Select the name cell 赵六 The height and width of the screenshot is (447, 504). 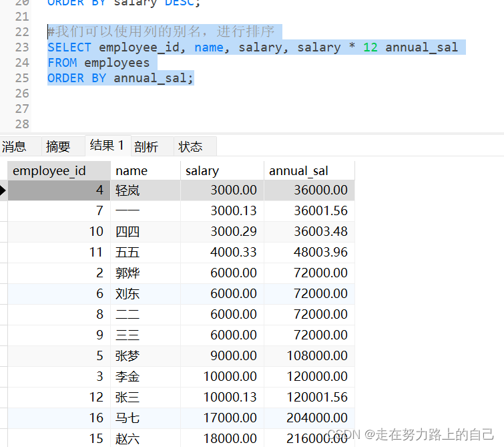(x=146, y=438)
